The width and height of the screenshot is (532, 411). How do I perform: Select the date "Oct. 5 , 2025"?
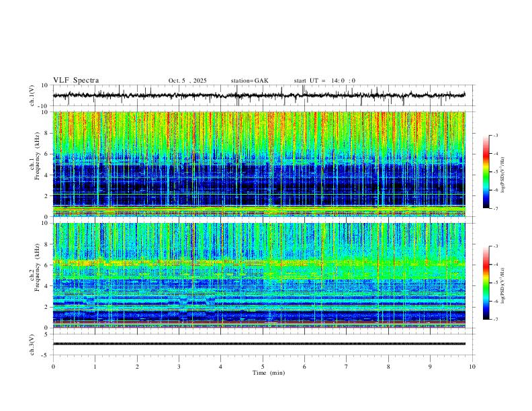[x=187, y=81]
